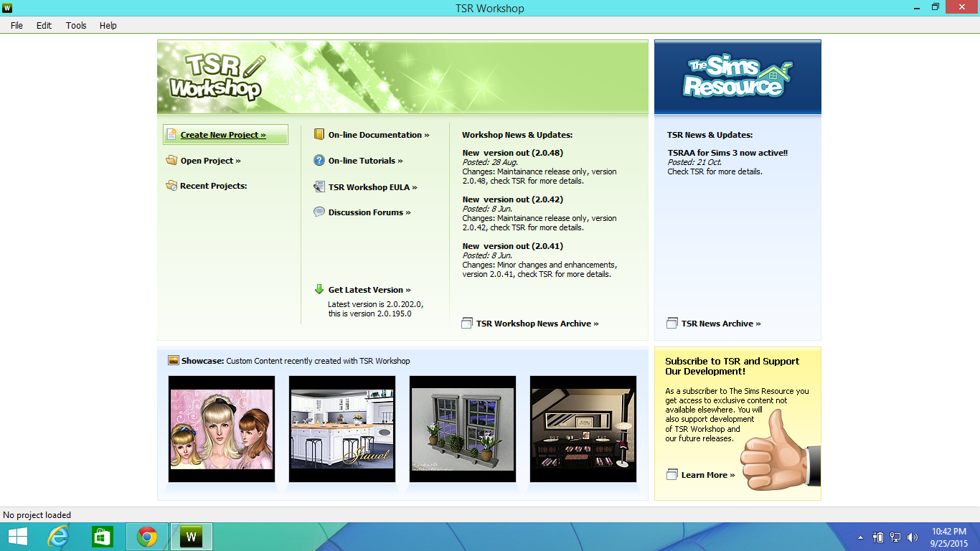Launch Internet Explorer from the taskbar
The image size is (980, 551).
(x=58, y=537)
